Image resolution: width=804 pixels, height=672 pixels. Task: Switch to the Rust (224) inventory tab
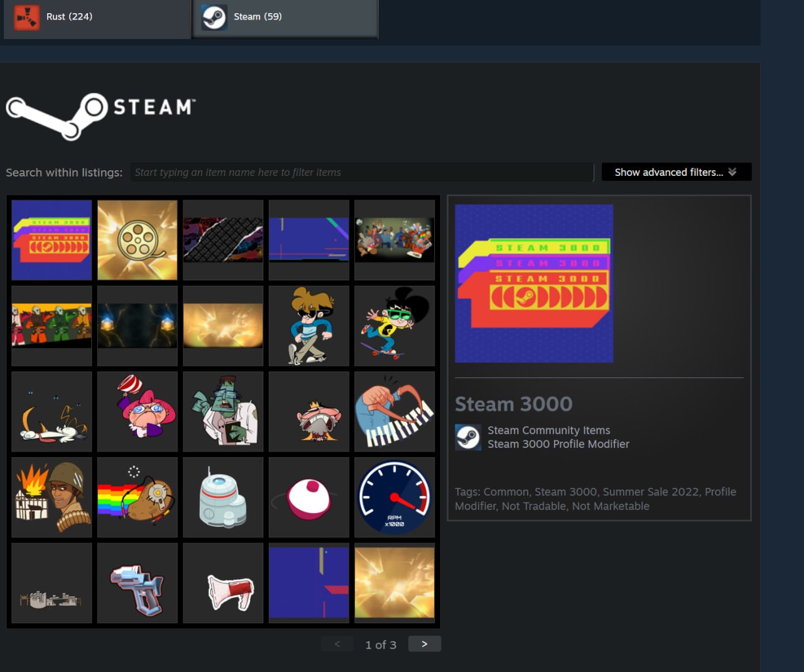click(x=97, y=18)
